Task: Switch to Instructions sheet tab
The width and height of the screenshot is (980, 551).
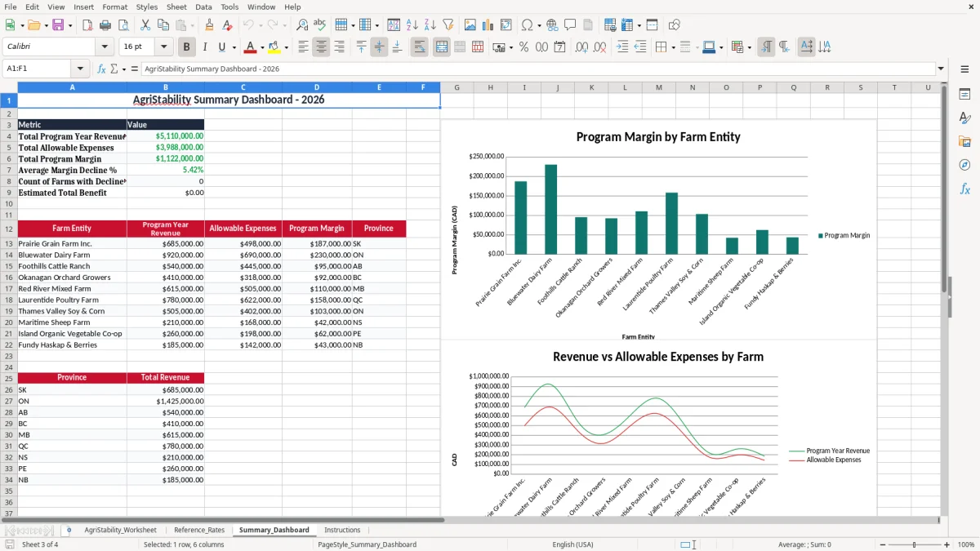Action: click(x=342, y=530)
